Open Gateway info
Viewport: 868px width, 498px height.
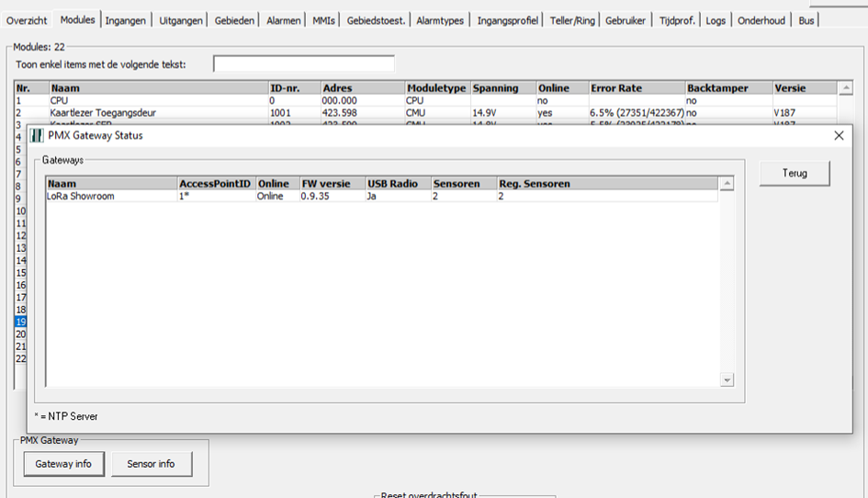click(63, 464)
